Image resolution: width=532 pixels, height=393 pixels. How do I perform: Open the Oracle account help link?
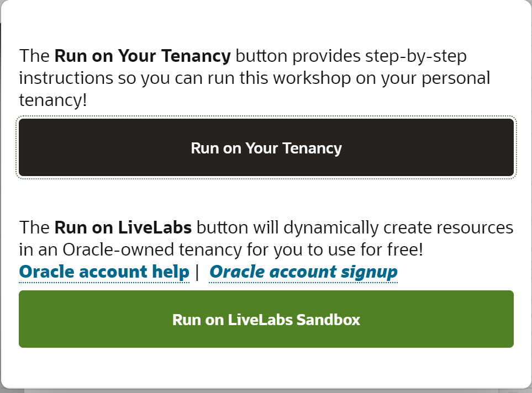point(104,272)
